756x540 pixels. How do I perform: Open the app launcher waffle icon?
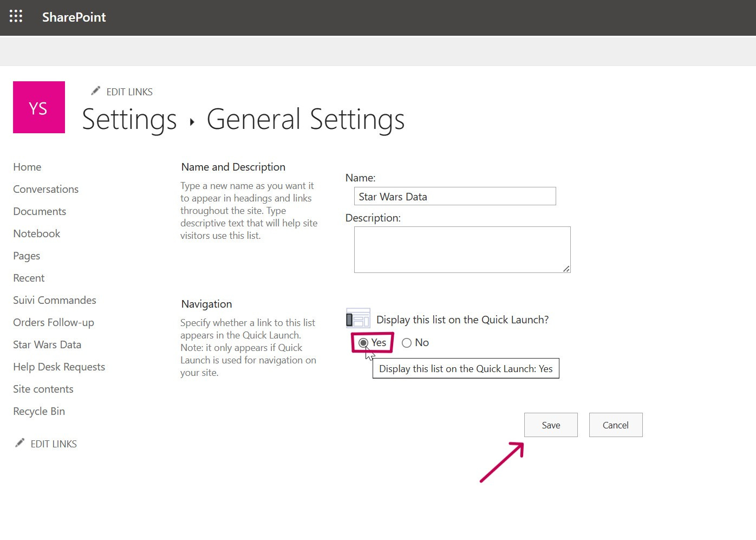(x=16, y=17)
